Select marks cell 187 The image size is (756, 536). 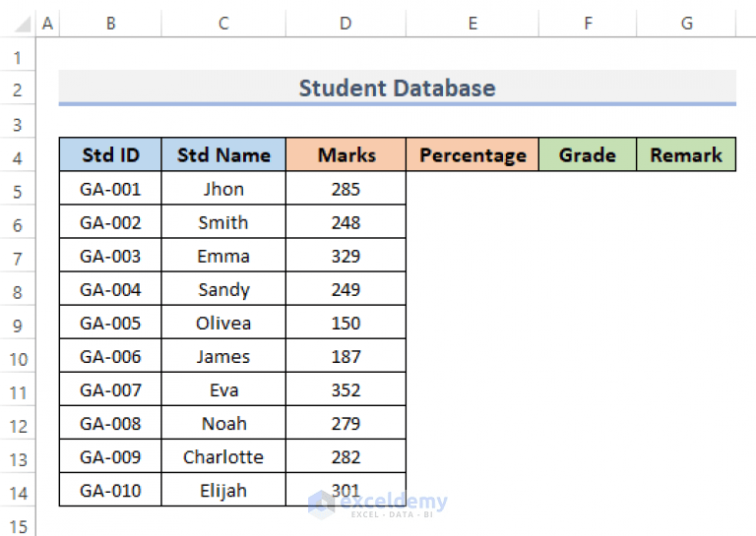click(x=346, y=356)
